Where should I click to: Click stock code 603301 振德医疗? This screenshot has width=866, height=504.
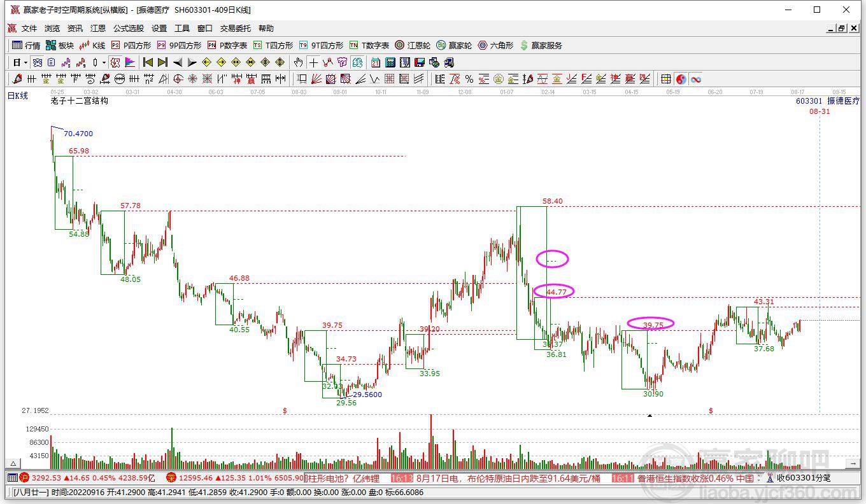click(x=828, y=101)
